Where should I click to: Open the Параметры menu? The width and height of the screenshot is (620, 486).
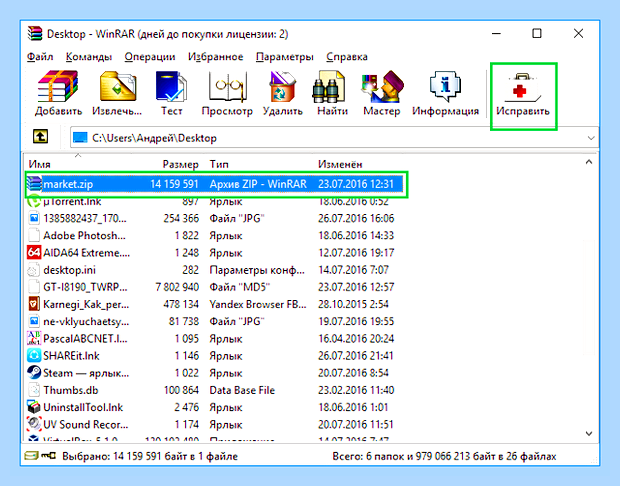(x=285, y=57)
